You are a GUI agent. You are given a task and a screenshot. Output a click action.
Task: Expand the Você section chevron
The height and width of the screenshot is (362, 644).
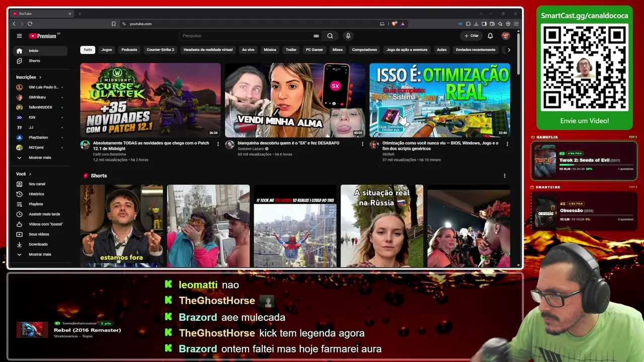click(x=30, y=174)
